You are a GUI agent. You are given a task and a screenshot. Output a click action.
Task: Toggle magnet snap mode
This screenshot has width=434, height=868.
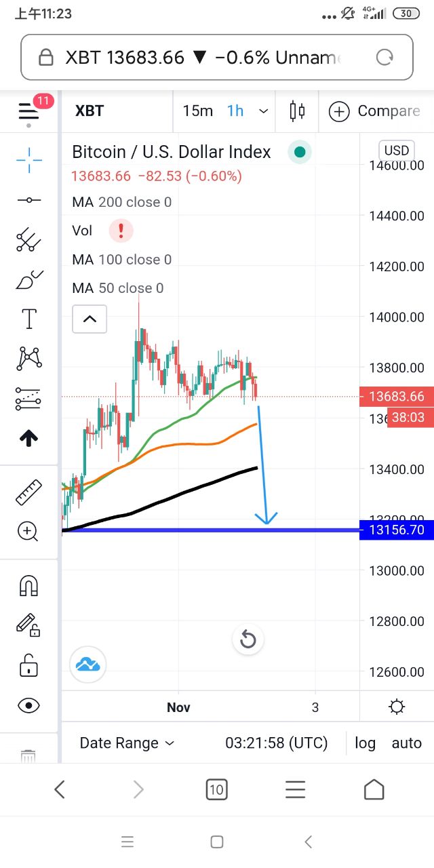29,567
